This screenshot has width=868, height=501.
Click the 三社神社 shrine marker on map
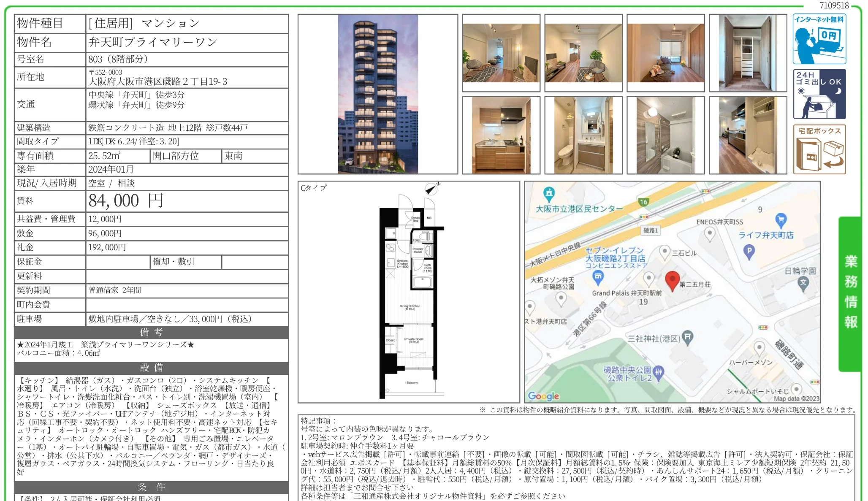click(x=687, y=337)
